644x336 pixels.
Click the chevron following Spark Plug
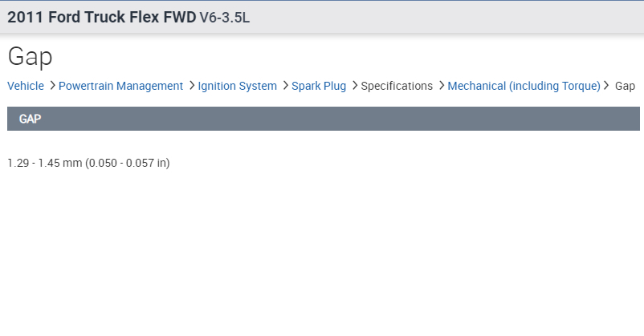354,86
